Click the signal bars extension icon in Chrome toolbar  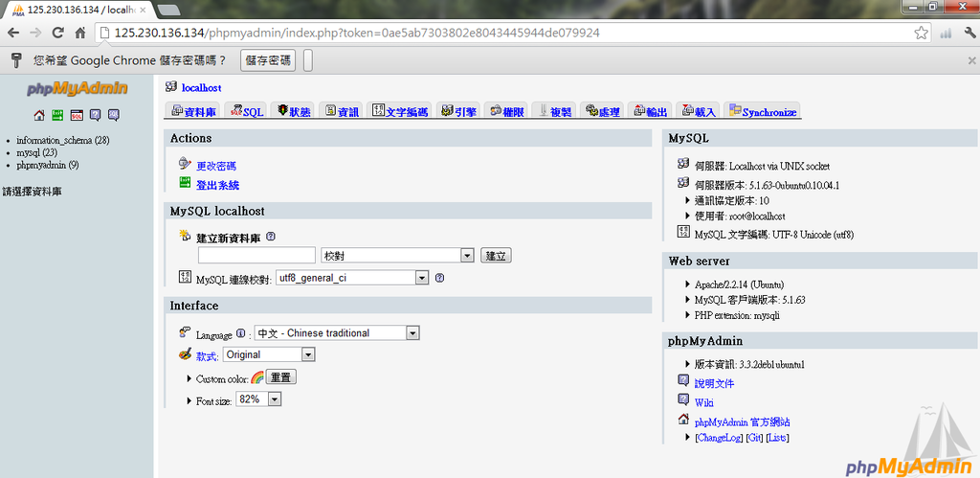tap(947, 34)
